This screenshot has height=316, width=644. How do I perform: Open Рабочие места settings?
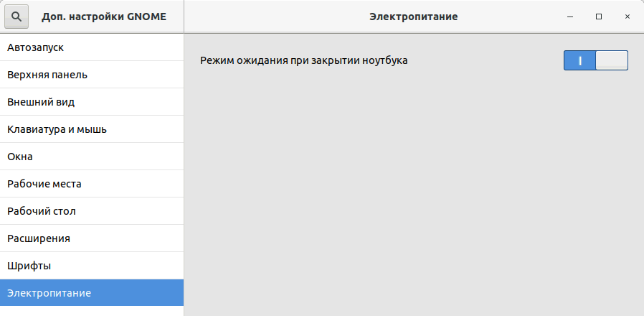tap(92, 184)
